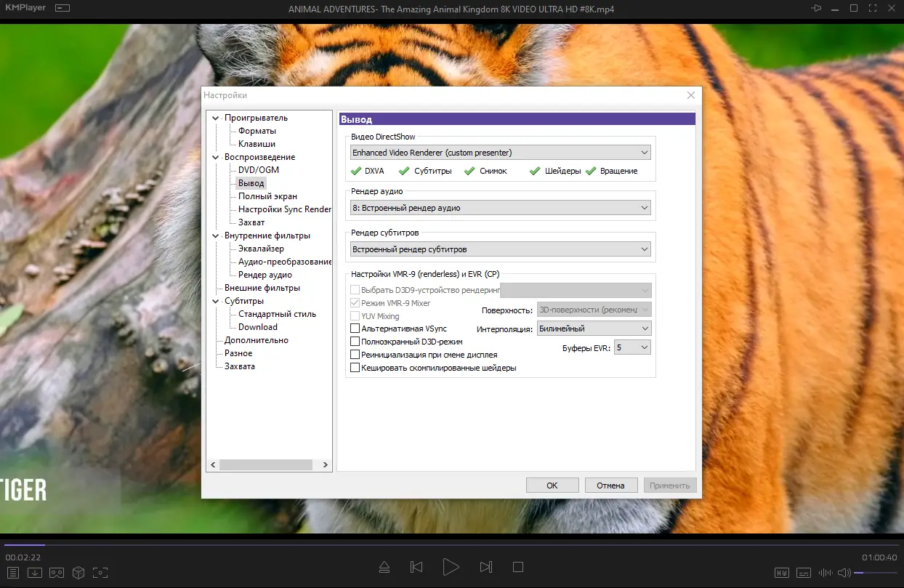
Task: Select Клавиши in the settings tree
Action: click(x=257, y=144)
